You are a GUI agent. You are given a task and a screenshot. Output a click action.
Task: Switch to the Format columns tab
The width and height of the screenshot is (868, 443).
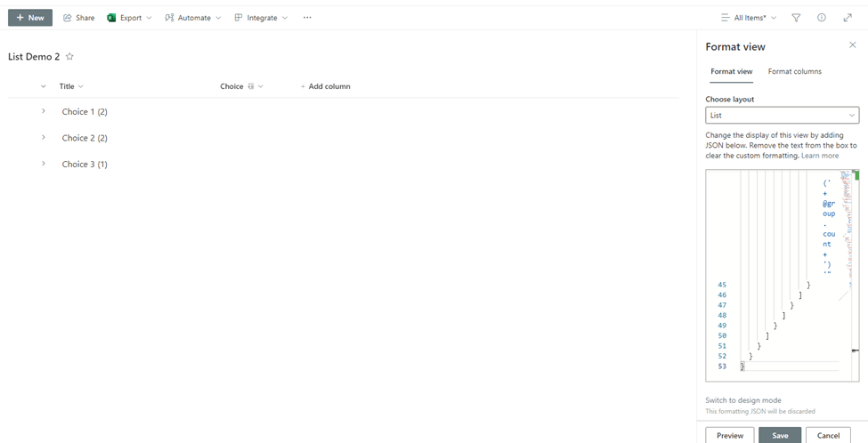(x=794, y=71)
